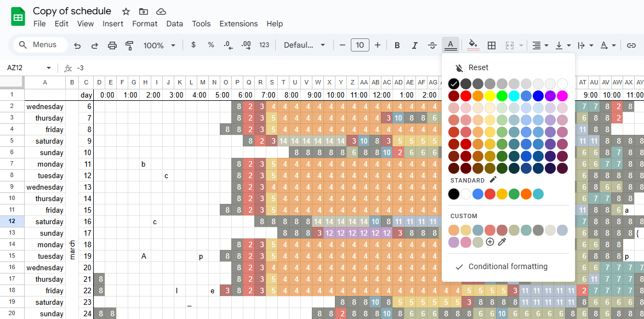Click the undo arrow icon
Image resolution: width=644 pixels, height=319 pixels.
(78, 45)
